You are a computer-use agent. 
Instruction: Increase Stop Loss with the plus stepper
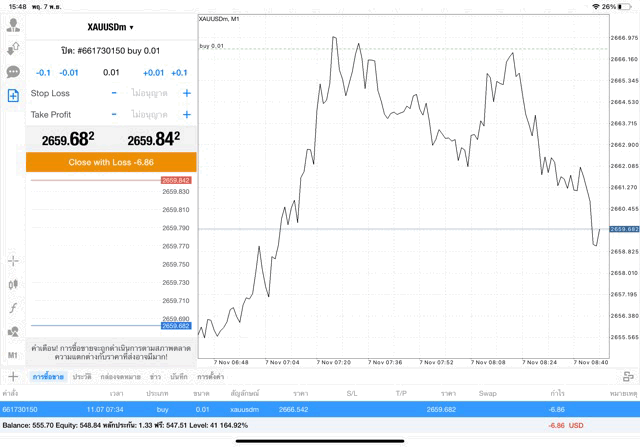[186, 93]
